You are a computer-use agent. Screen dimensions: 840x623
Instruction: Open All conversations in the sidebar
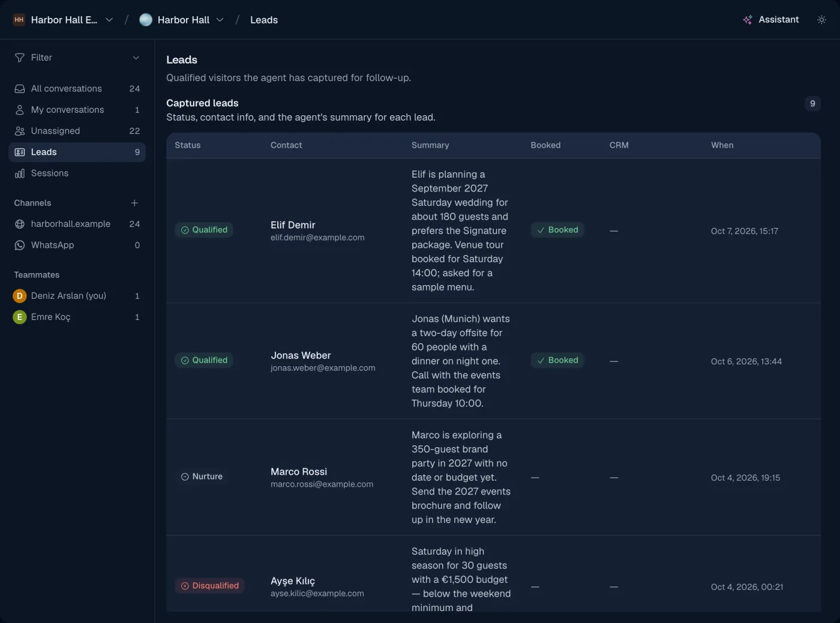click(77, 89)
